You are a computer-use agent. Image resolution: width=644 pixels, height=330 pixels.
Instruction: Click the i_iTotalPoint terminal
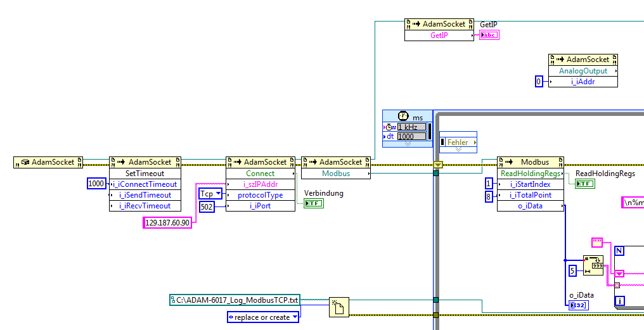click(x=531, y=195)
